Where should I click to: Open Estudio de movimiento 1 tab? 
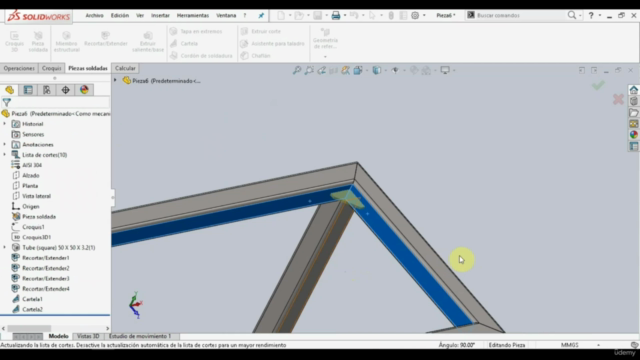pyautogui.click(x=140, y=336)
